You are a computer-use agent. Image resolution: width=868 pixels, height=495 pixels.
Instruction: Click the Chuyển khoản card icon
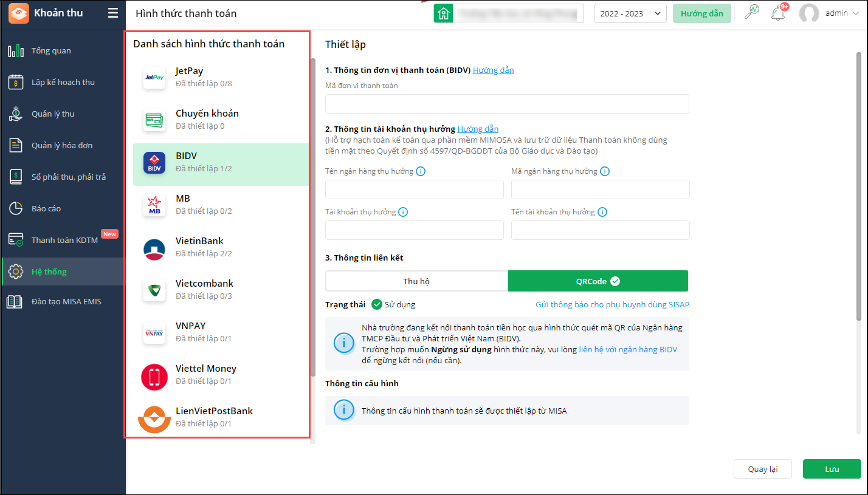click(154, 120)
